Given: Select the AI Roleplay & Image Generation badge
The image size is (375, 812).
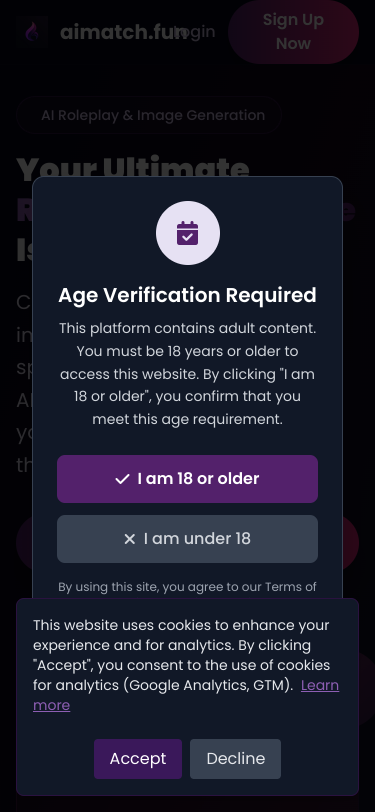Looking at the screenshot, I should coord(149,115).
